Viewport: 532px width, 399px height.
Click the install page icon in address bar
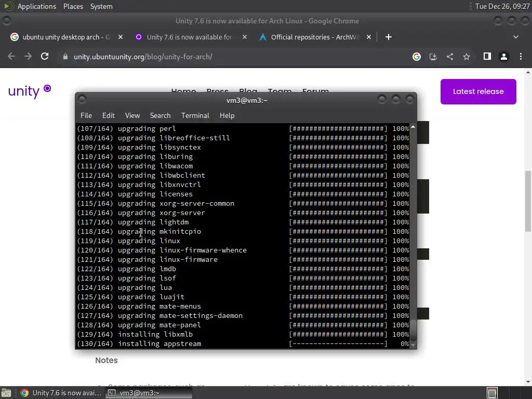point(433,57)
